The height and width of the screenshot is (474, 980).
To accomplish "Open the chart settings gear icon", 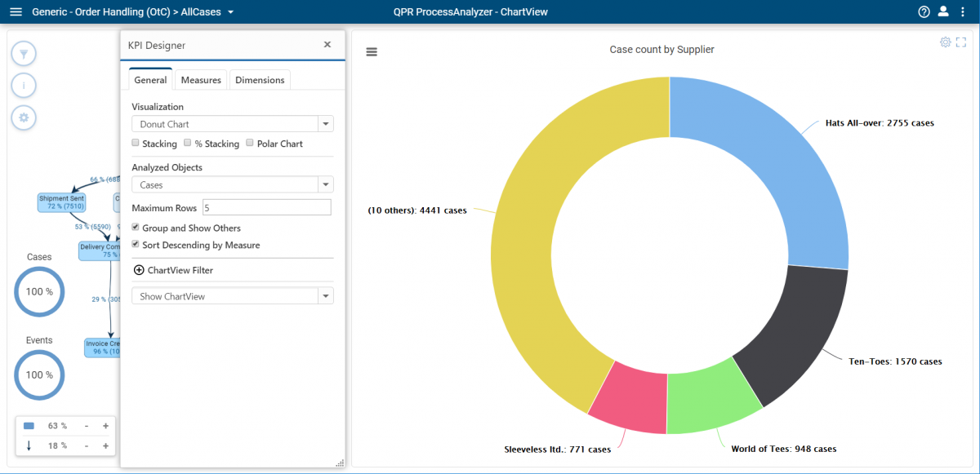I will tap(946, 42).
